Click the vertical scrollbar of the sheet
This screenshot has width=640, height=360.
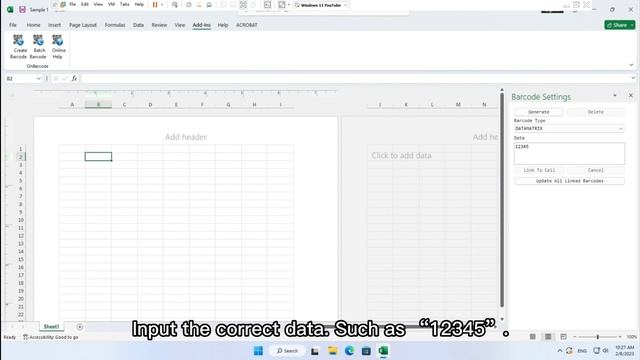[502, 200]
